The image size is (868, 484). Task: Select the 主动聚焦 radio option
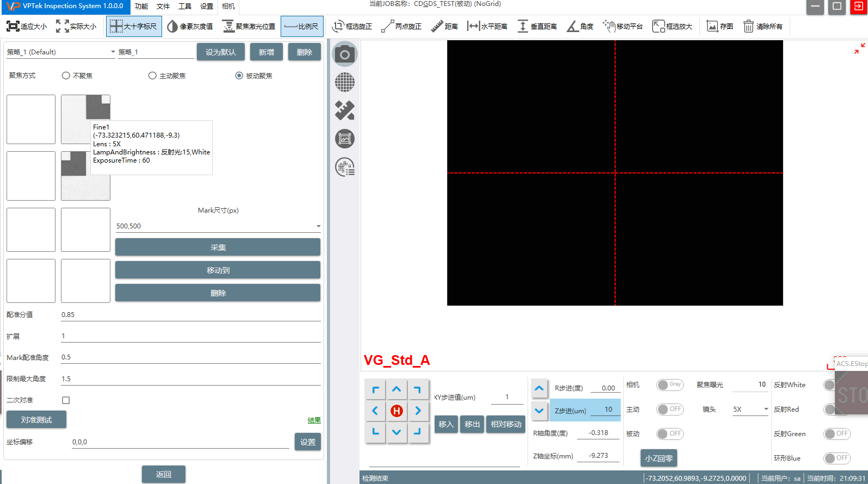point(152,76)
